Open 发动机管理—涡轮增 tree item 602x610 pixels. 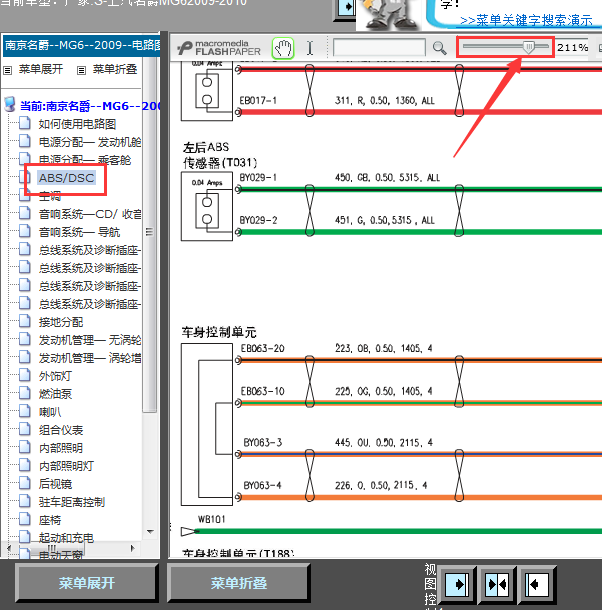point(90,358)
